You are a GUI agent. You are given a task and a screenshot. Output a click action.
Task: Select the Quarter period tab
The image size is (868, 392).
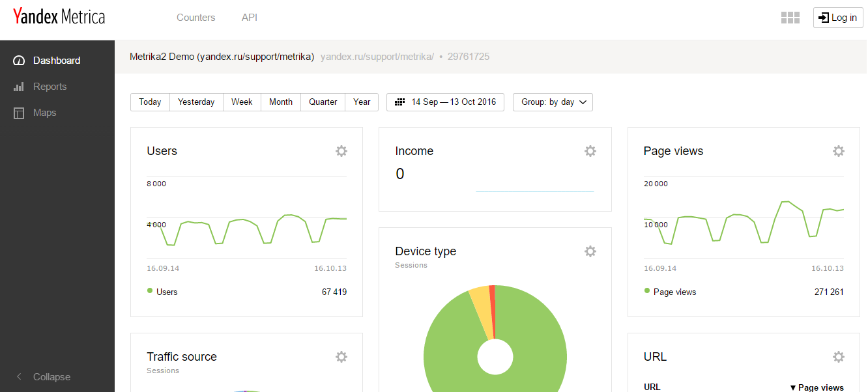323,102
